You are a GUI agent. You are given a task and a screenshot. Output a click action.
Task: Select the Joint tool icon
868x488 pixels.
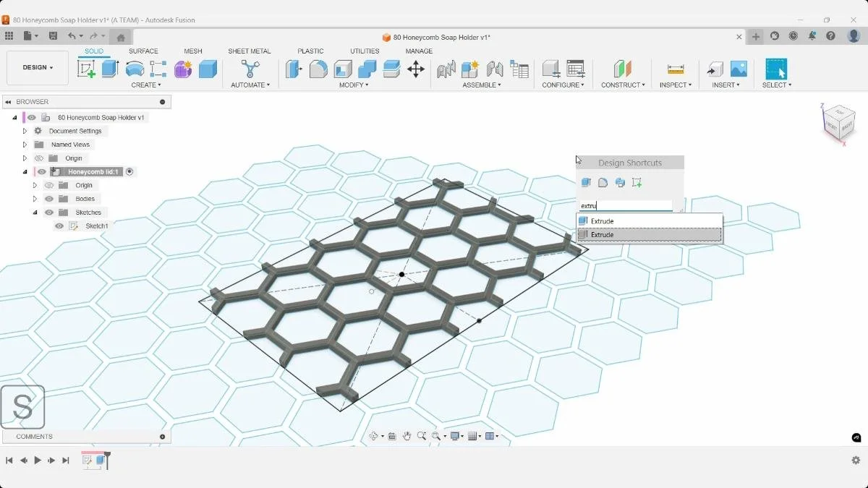tap(495, 69)
